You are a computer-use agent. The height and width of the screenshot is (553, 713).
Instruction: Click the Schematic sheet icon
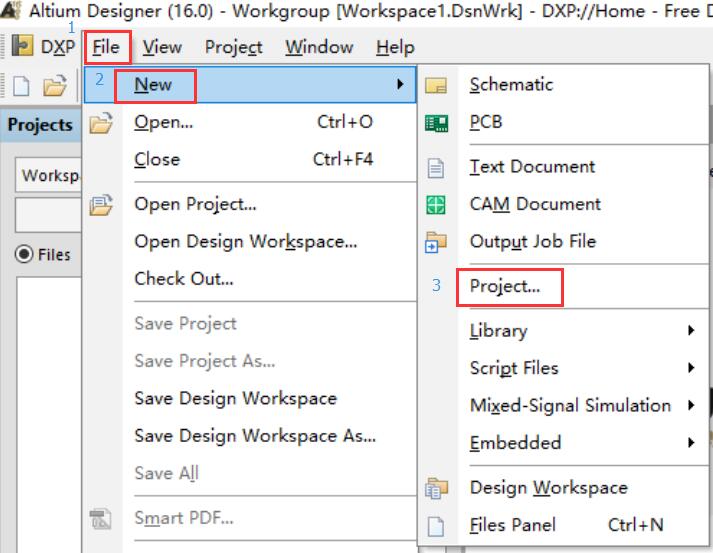coord(436,85)
